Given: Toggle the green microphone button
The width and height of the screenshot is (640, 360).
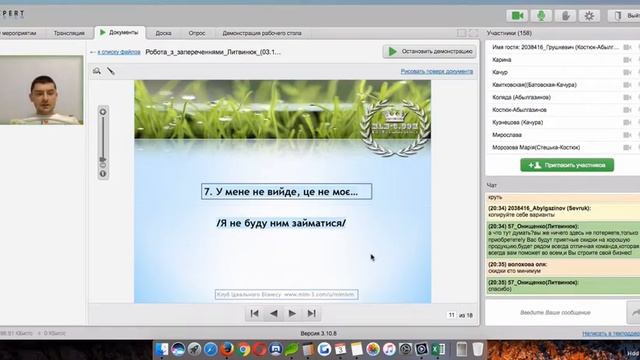Looking at the screenshot, I should (x=541, y=16).
